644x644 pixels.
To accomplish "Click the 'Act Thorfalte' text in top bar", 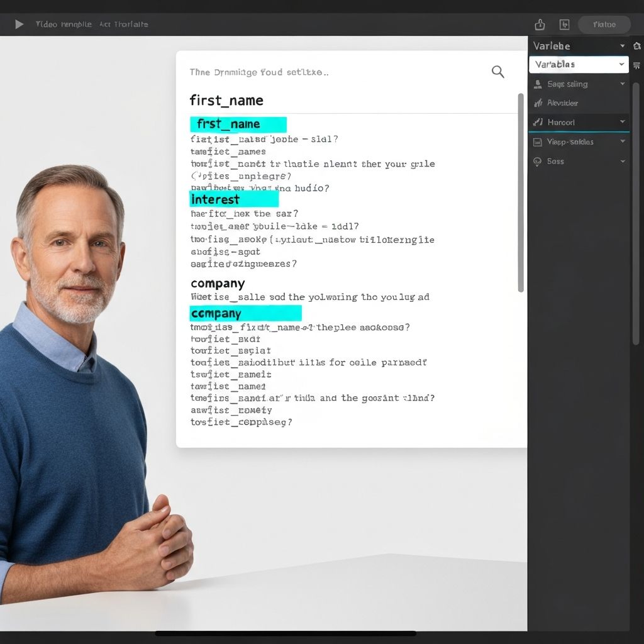I will pos(124,25).
